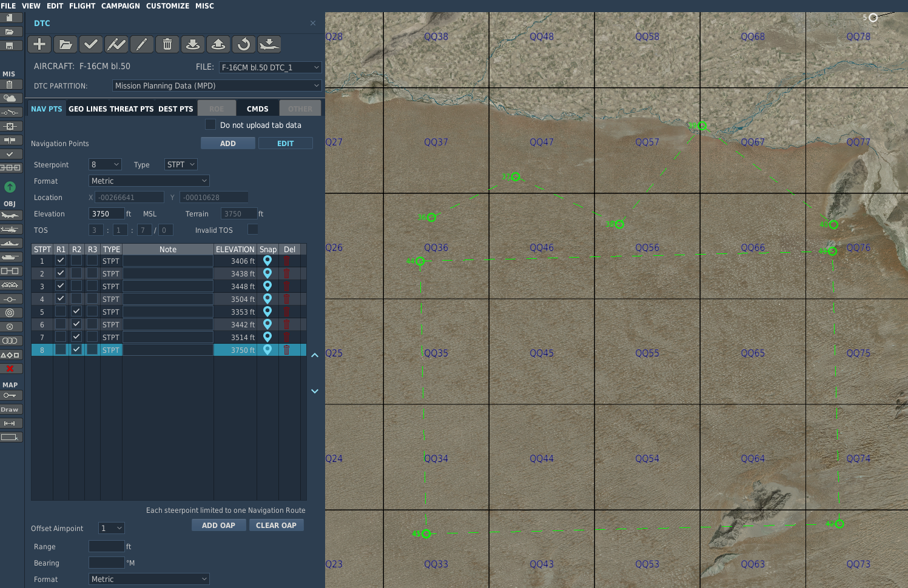Select the ship group tool under OBJ
This screenshot has width=908, height=588.
(x=10, y=243)
